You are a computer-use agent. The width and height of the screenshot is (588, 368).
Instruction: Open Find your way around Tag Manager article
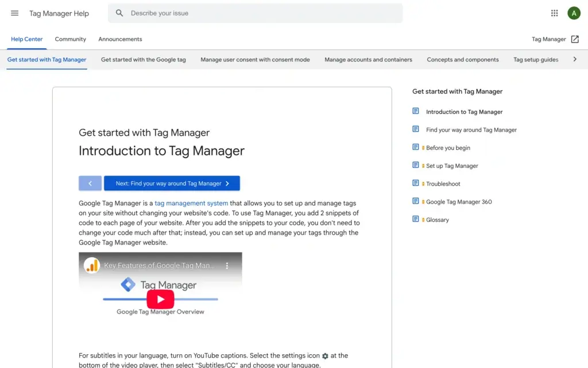pyautogui.click(x=471, y=130)
